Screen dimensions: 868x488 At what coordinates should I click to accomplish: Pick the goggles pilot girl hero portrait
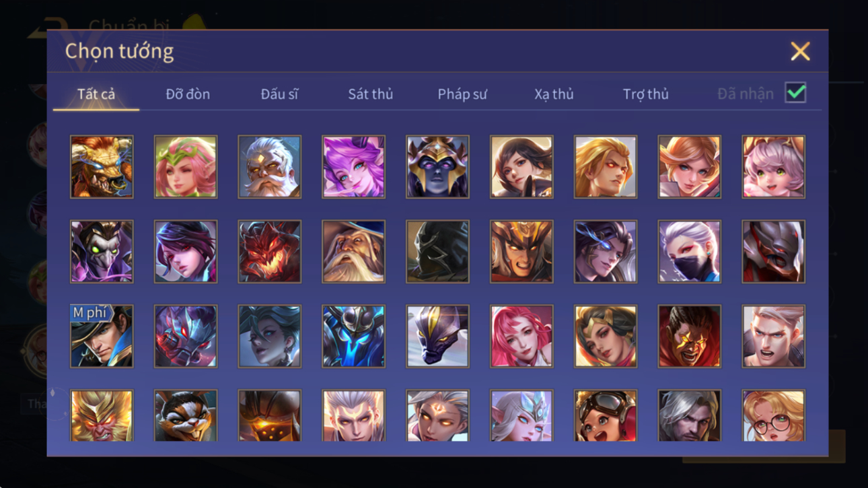605,415
